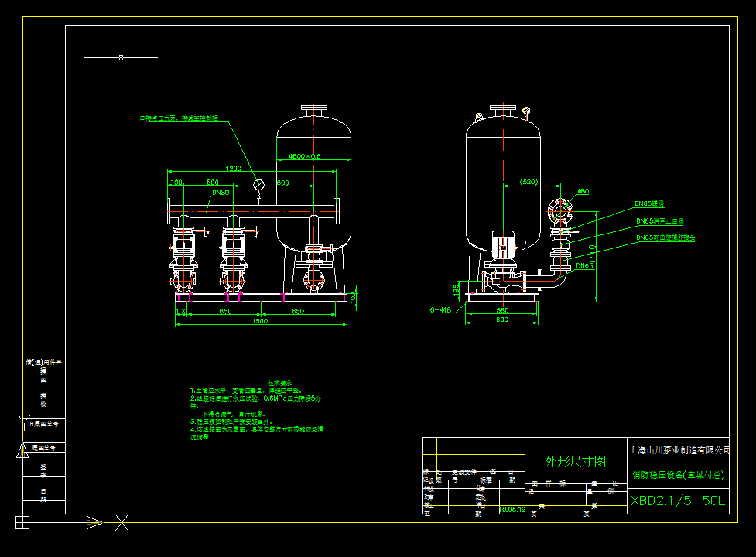The width and height of the screenshot is (756, 557).
Task: Click the 1500 base length dimension
Action: point(260,321)
